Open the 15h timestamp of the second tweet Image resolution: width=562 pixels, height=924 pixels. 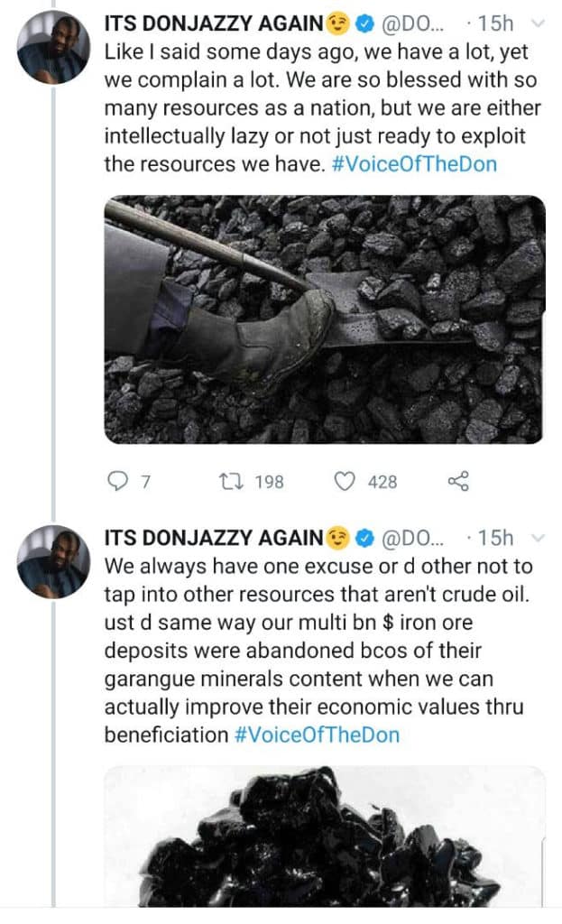click(495, 539)
